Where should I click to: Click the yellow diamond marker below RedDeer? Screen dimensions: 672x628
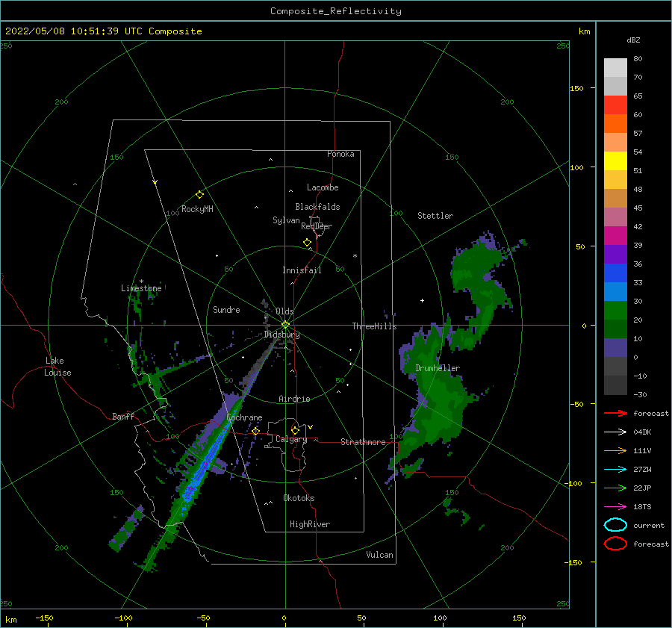point(307,243)
